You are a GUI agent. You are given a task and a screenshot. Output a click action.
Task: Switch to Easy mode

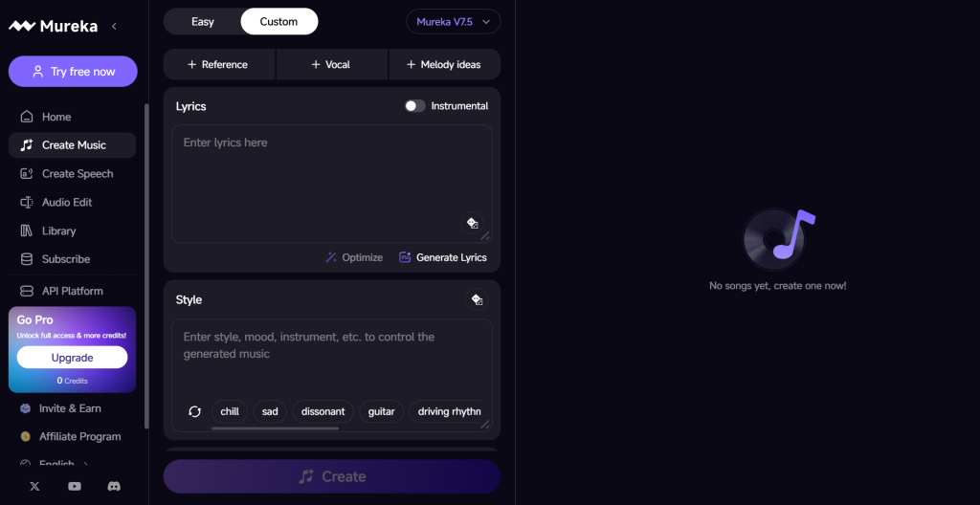(x=203, y=21)
